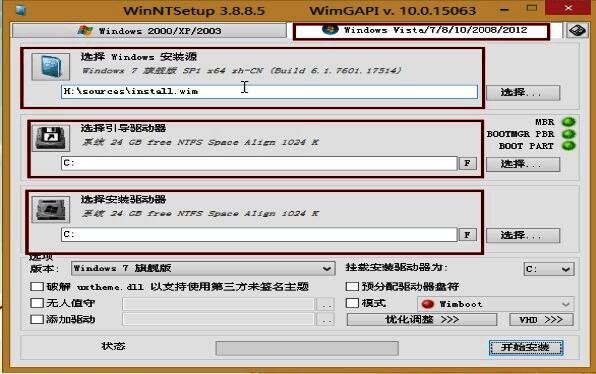Viewport: 596px width, 374px height.
Task: Click the boot drive floppy icon
Action: tap(51, 138)
